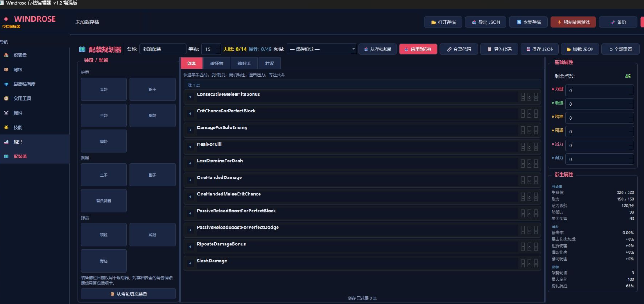Open the 技能 skills sidebar icon
Viewport: 644px width, 304px height.
(6, 127)
